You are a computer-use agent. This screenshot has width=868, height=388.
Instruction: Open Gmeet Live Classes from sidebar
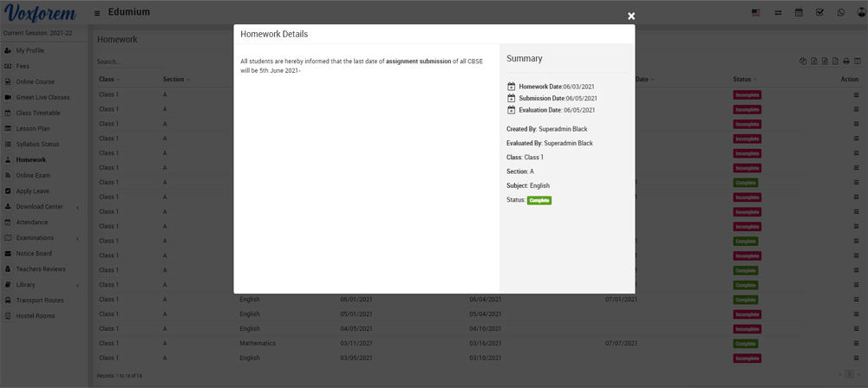(x=42, y=98)
